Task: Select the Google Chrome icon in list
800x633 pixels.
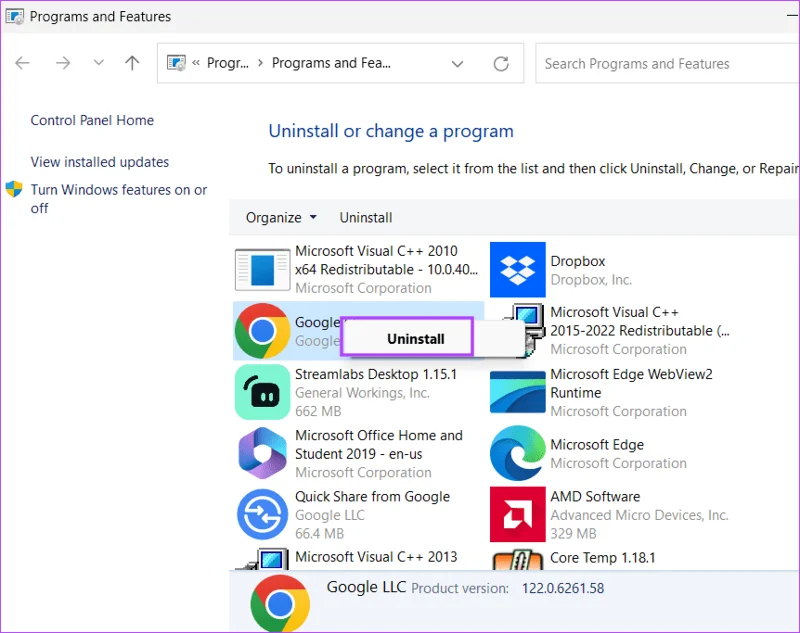Action: 262,331
